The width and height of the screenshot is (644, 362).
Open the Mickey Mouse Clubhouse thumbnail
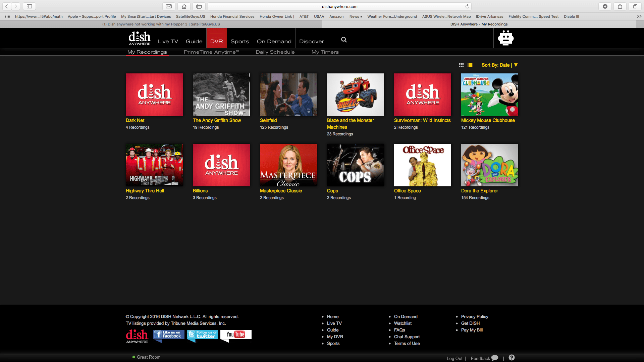[490, 95]
